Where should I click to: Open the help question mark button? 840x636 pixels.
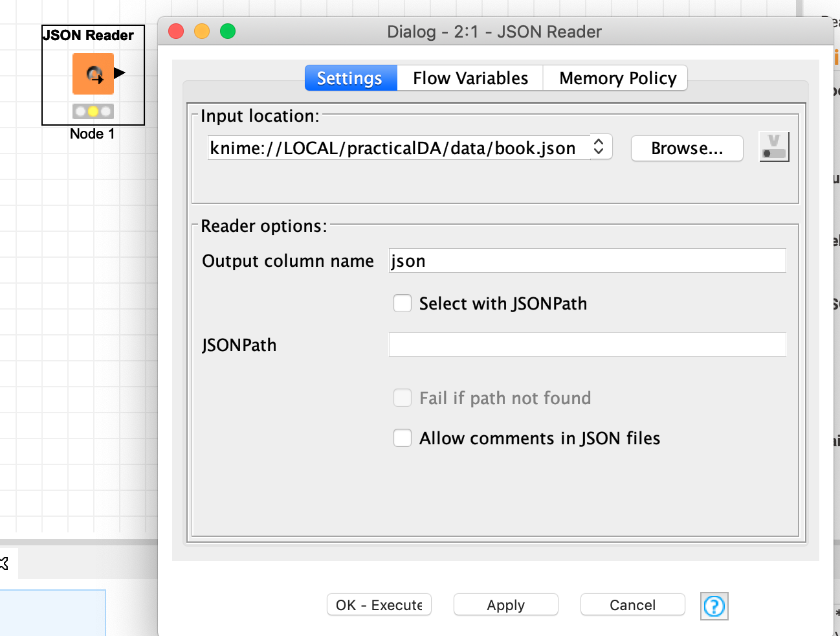click(x=714, y=606)
